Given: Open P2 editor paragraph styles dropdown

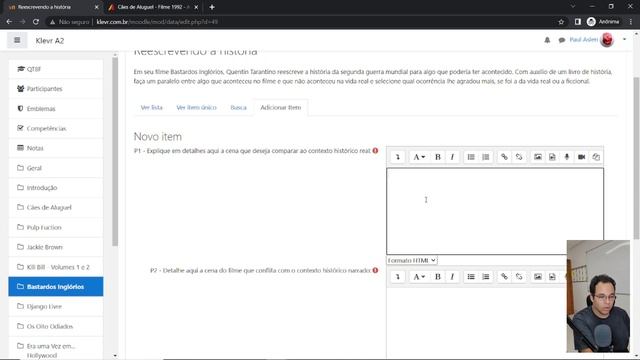Looking at the screenshot, I should pyautogui.click(x=419, y=276).
